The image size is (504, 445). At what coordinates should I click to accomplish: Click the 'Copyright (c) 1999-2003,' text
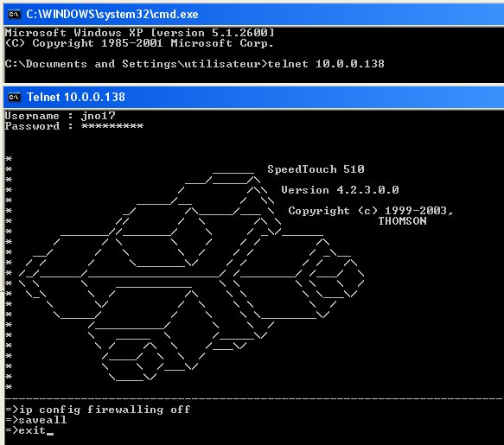[370, 211]
